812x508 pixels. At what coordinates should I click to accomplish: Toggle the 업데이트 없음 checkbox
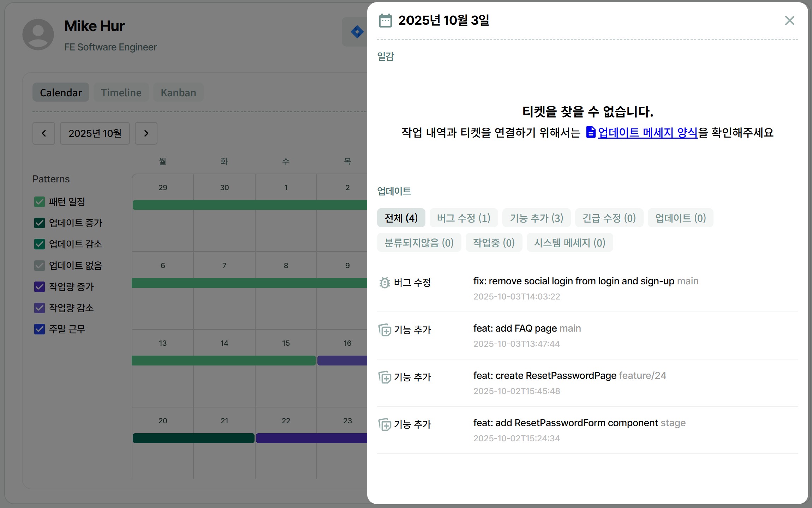40,265
